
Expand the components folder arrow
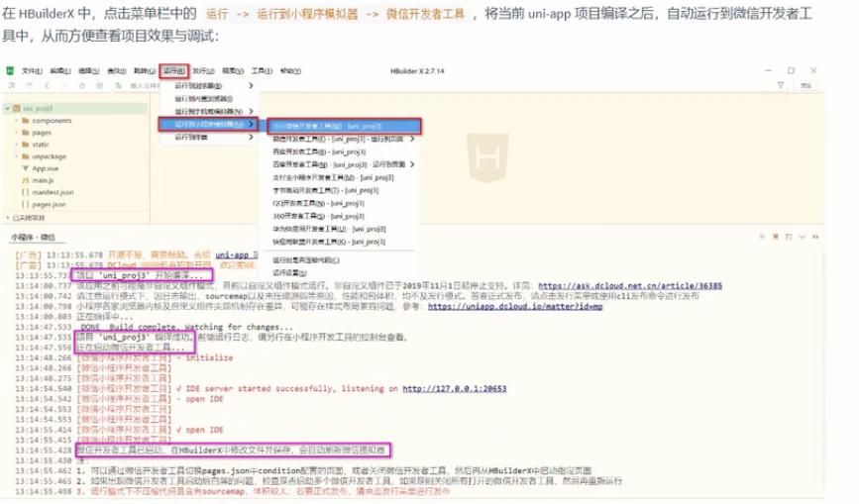pos(17,121)
